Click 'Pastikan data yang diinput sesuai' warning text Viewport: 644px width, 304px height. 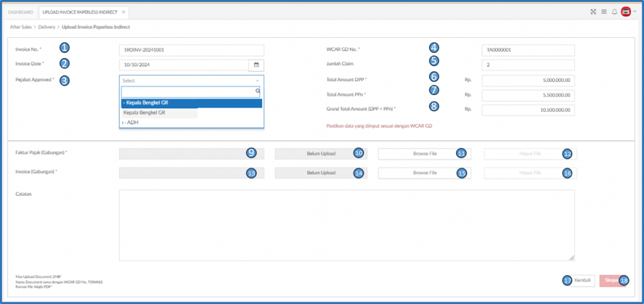coord(379,126)
